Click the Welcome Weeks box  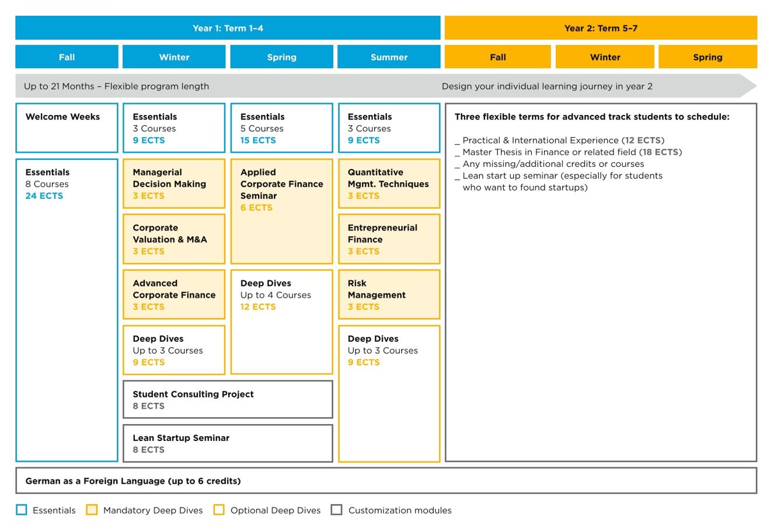click(67, 128)
